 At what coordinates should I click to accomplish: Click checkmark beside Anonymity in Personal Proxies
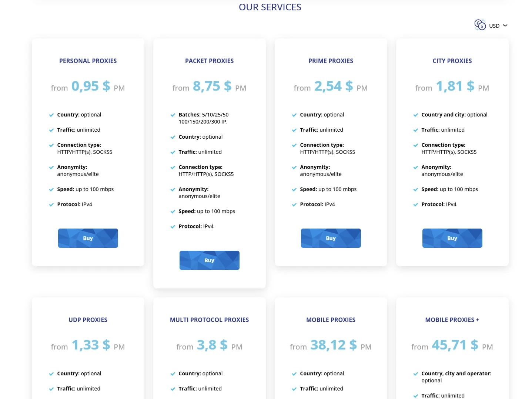tap(51, 168)
